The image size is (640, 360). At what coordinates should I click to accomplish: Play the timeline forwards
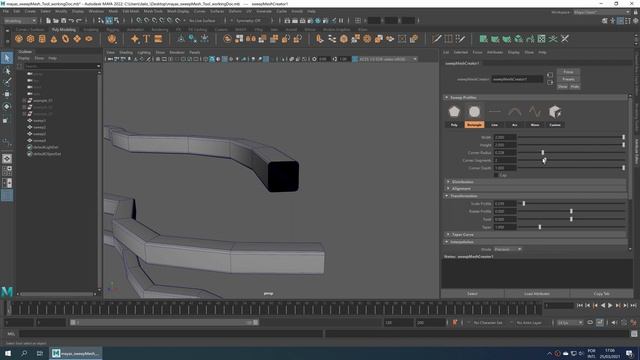610,306
